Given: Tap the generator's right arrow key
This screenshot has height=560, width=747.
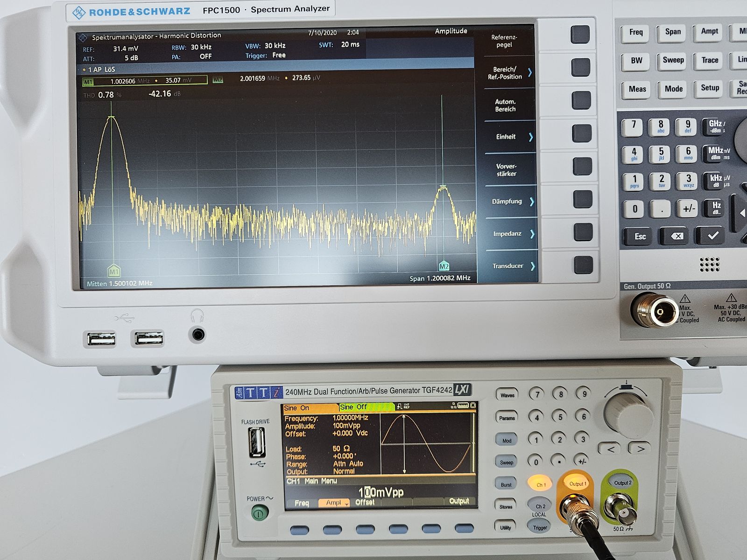Looking at the screenshot, I should (x=640, y=448).
